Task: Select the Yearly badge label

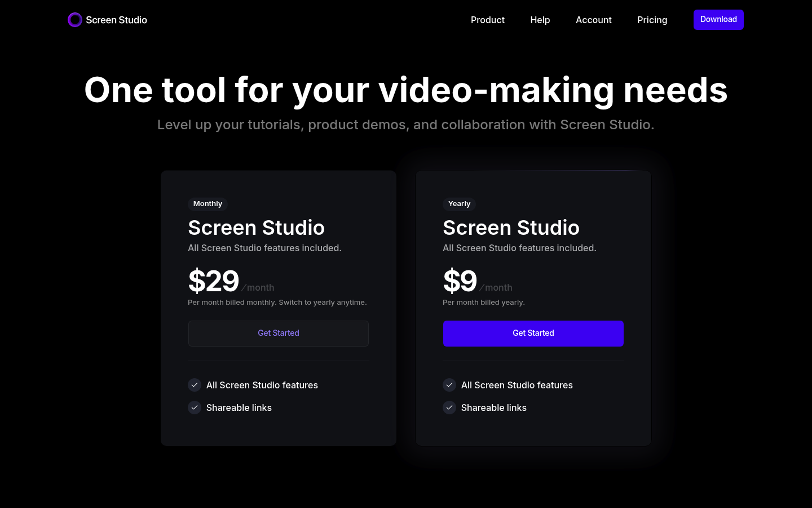Action: coord(459,204)
